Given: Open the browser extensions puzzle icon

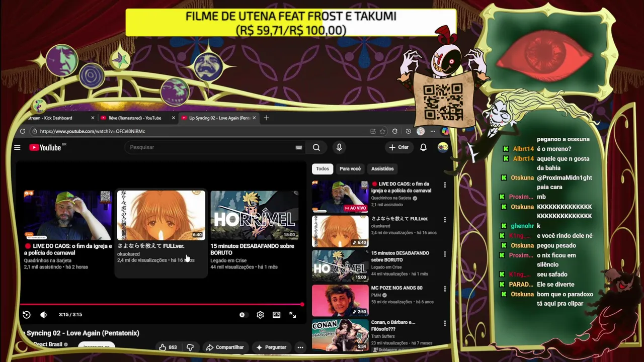Looking at the screenshot, I should click(395, 131).
